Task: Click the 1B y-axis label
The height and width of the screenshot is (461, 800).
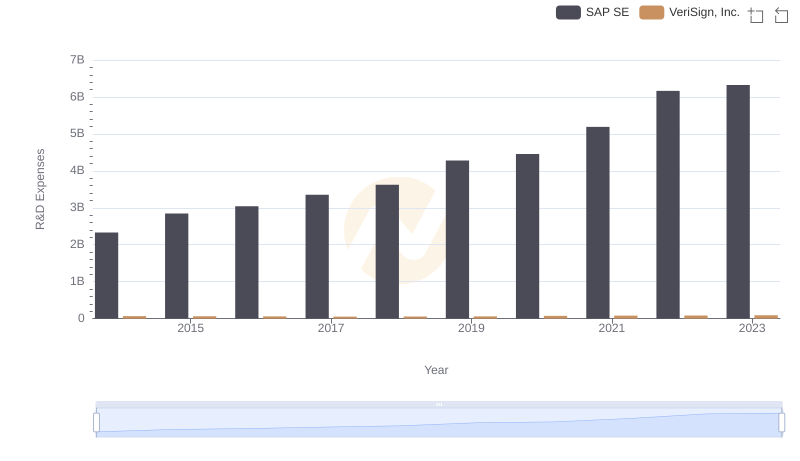Action: click(x=77, y=281)
